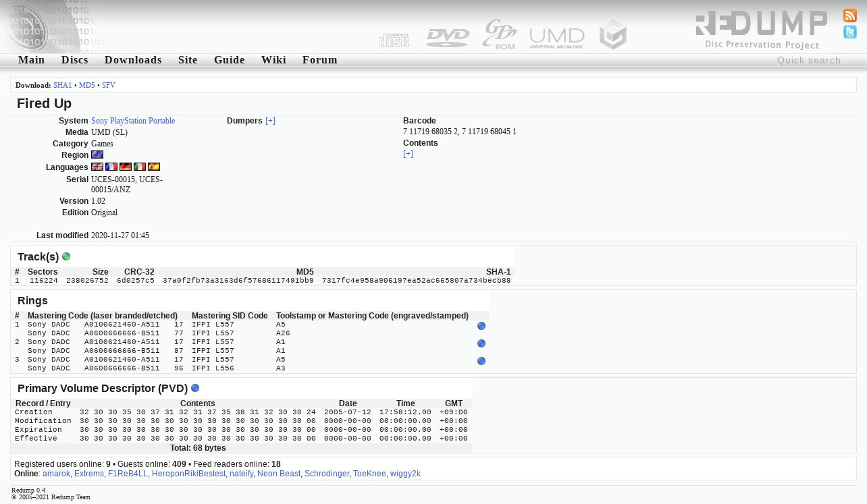Select the GameCube disc icon
The height and width of the screenshot is (504, 867).
613,34
